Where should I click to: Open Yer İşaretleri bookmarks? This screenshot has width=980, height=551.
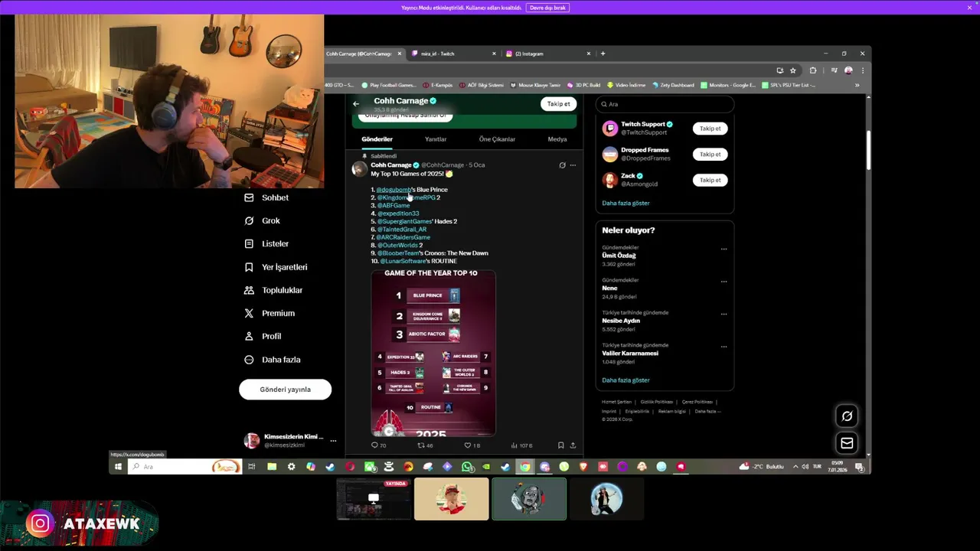point(276,267)
